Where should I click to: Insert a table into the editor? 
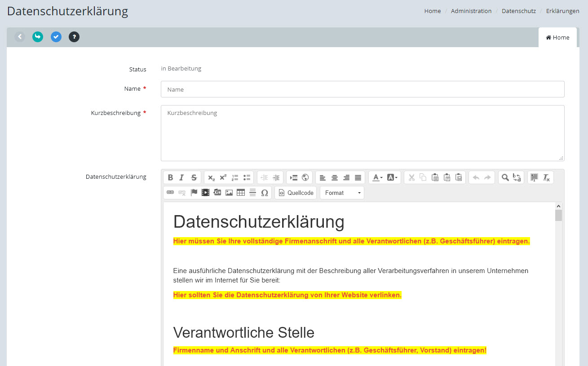241,193
